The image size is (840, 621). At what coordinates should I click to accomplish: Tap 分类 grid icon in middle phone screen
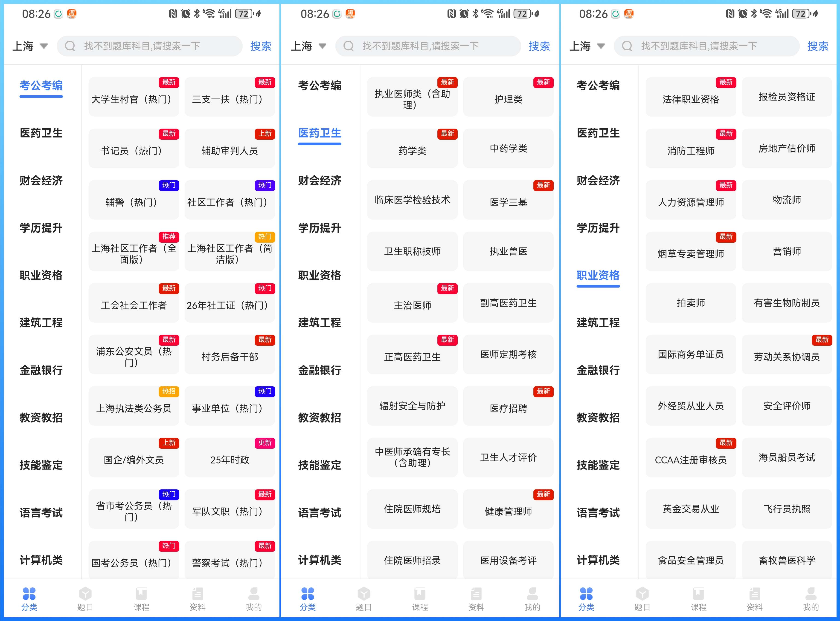(307, 594)
